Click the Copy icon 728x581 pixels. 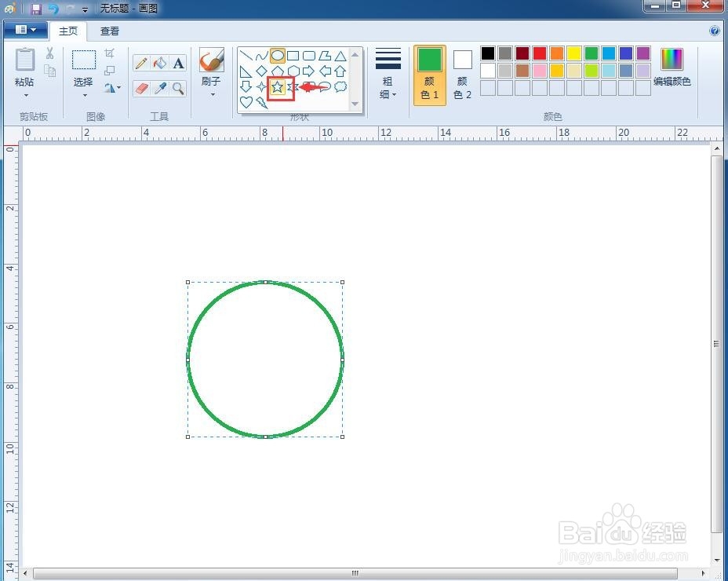[x=49, y=71]
